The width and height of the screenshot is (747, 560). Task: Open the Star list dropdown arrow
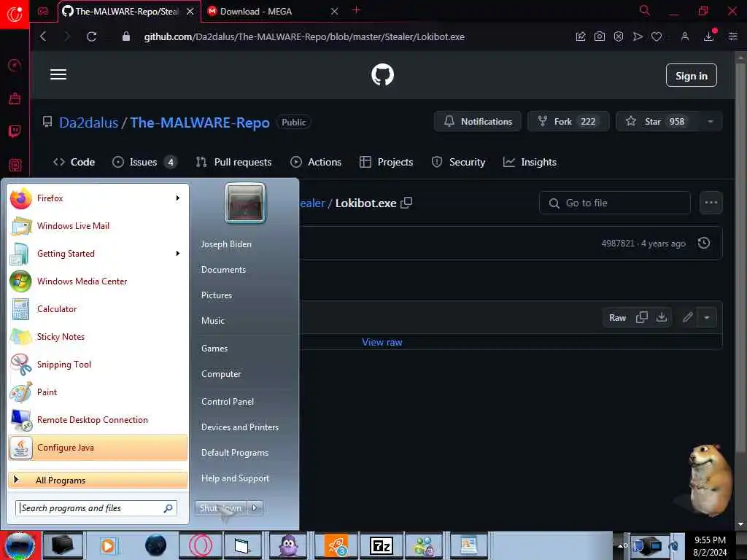click(711, 122)
